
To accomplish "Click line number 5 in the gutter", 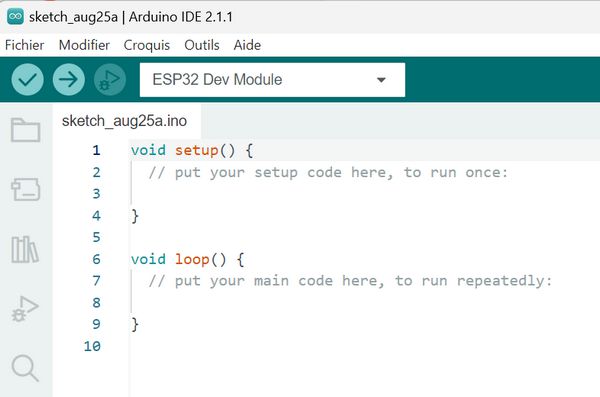I will pyautogui.click(x=96, y=237).
